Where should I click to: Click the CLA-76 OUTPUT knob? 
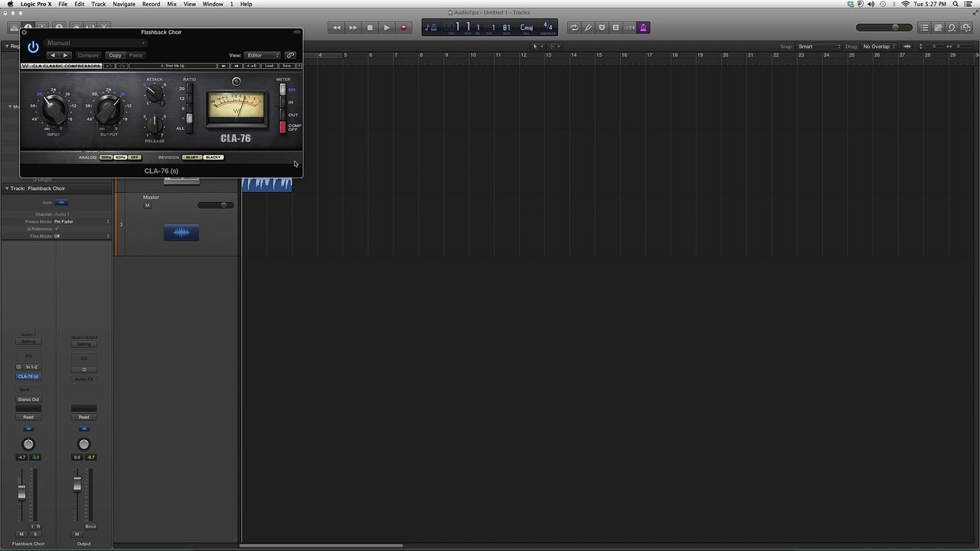click(109, 111)
